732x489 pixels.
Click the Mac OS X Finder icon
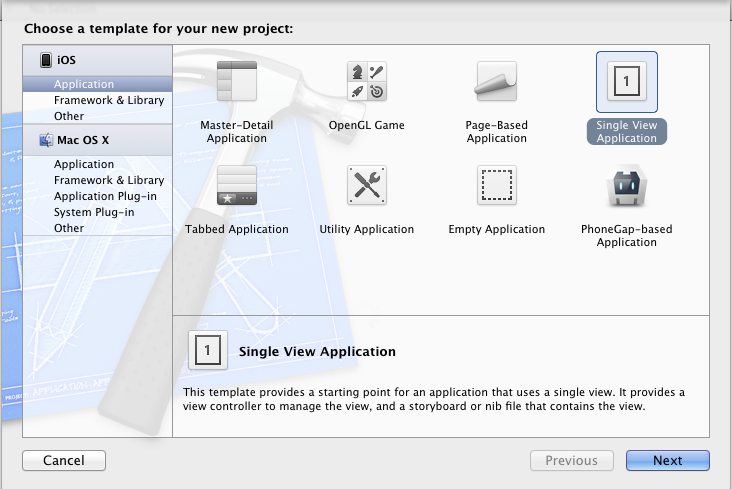[46, 140]
